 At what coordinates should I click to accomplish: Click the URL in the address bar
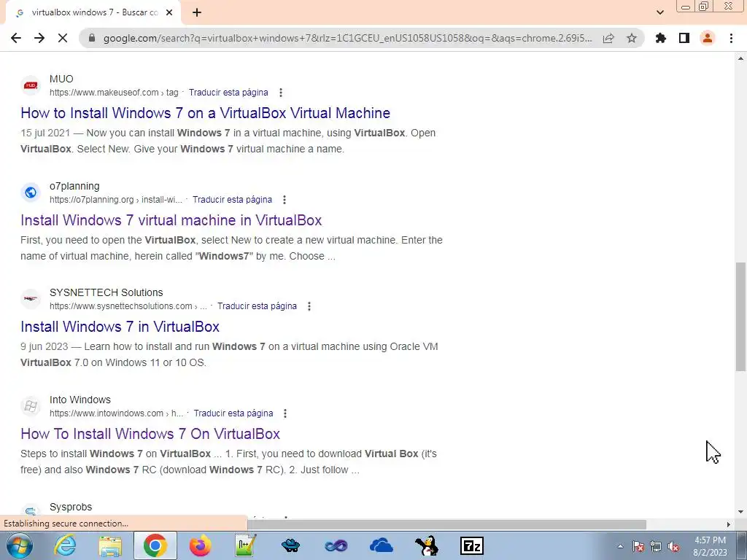(x=348, y=38)
